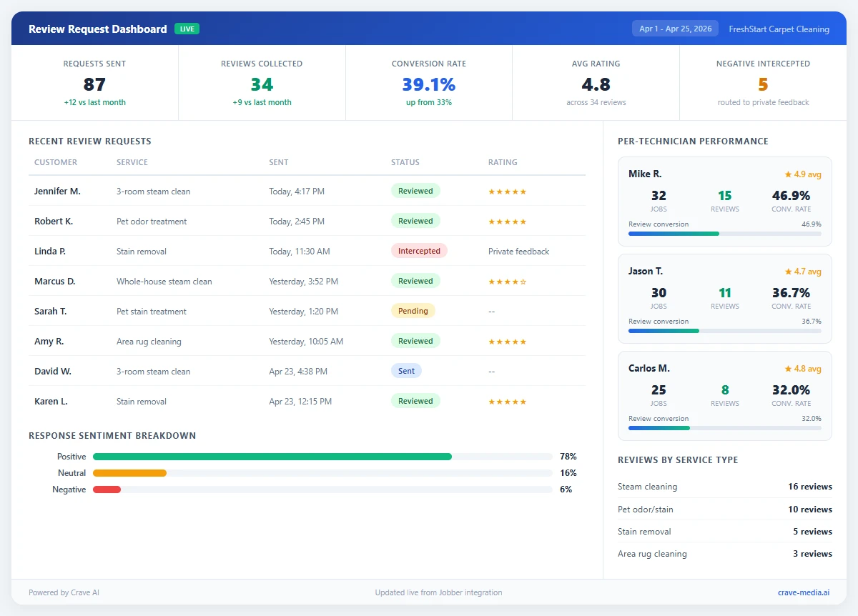Open the crave-media.ai link
This screenshot has width=858, height=616.
804,592
